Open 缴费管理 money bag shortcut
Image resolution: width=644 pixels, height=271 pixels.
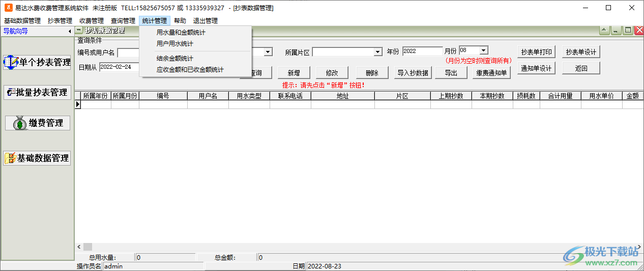pos(38,123)
